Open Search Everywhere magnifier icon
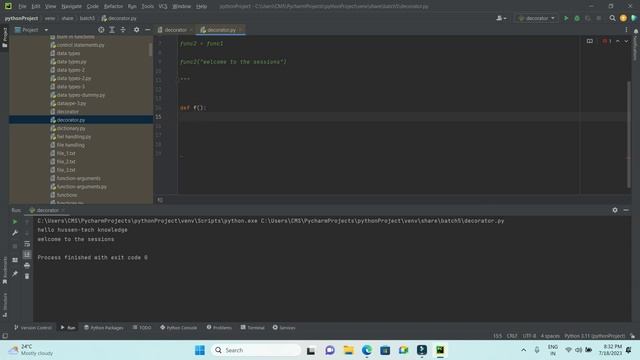This screenshot has width=640, height=360. [612, 18]
